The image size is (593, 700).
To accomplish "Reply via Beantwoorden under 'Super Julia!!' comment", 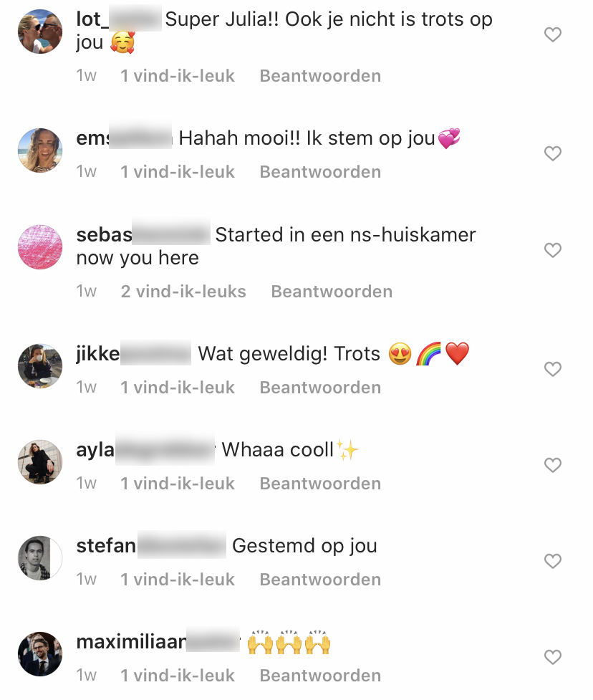I will (x=320, y=76).
